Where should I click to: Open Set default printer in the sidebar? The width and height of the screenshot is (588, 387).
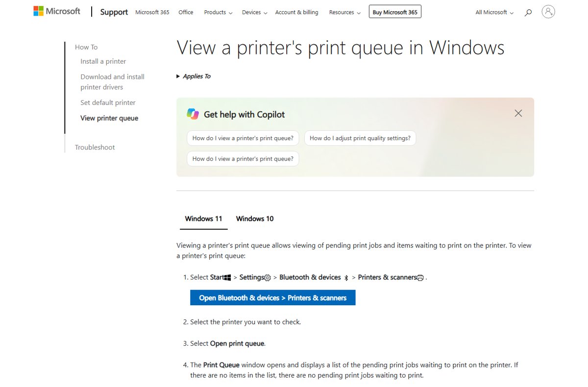tap(108, 102)
